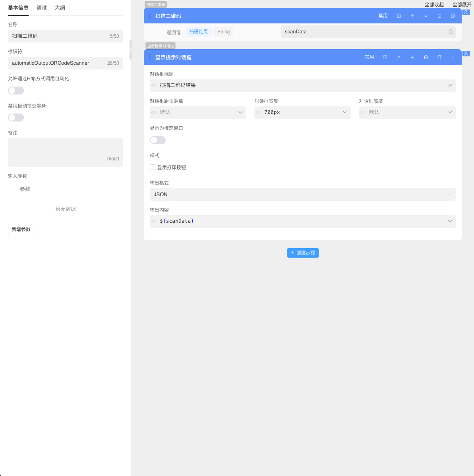Open note icon on 扫描二维码 step header

point(399,16)
